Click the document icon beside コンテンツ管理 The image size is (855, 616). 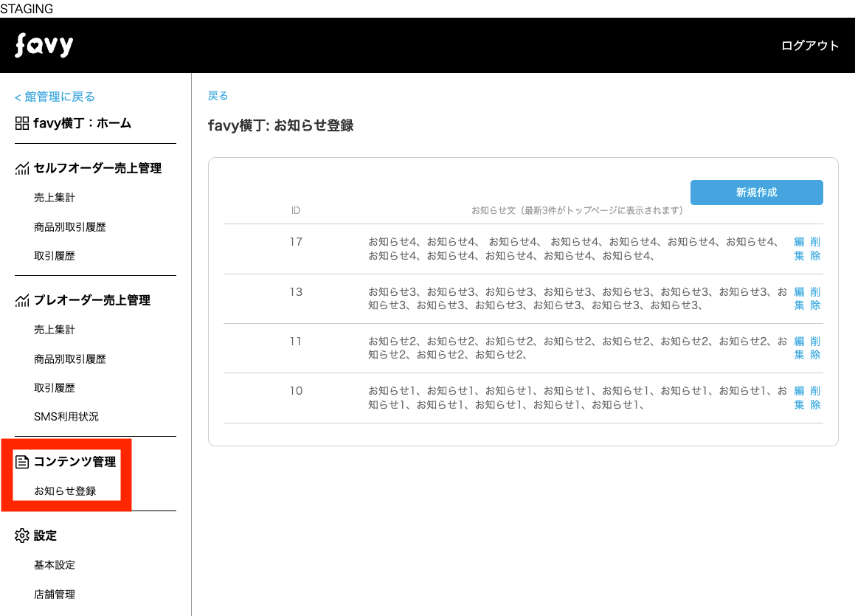(22, 463)
